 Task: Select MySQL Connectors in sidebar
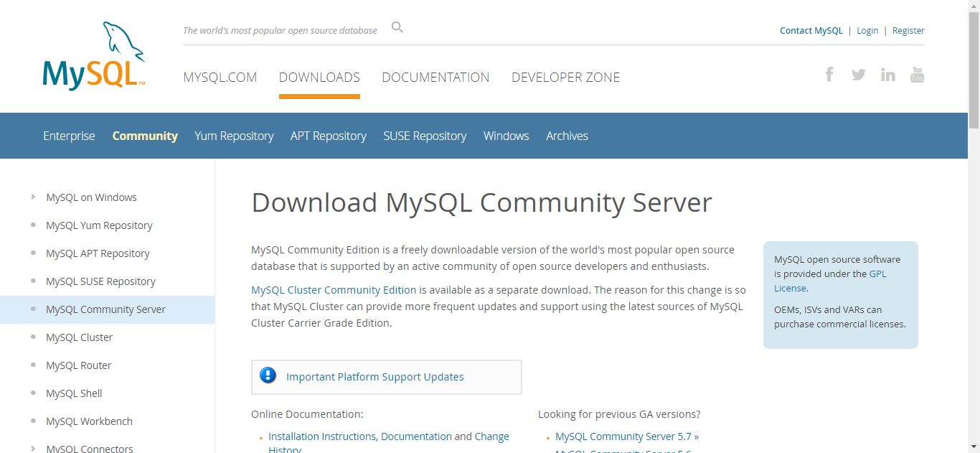point(90,449)
